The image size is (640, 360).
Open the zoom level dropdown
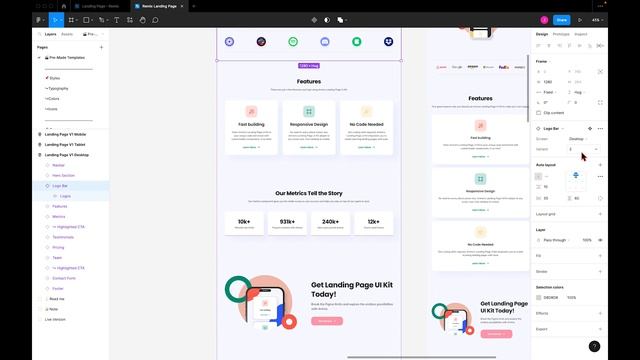point(597,20)
